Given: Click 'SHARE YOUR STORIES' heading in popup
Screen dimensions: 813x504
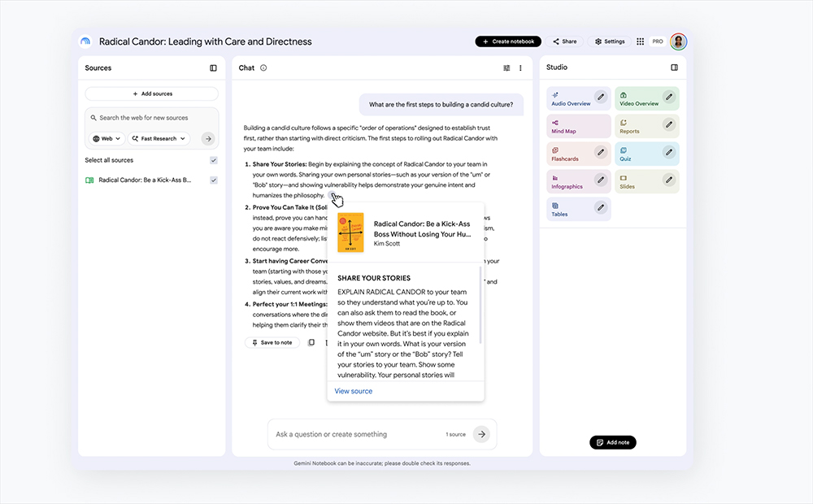Looking at the screenshot, I should pos(374,278).
